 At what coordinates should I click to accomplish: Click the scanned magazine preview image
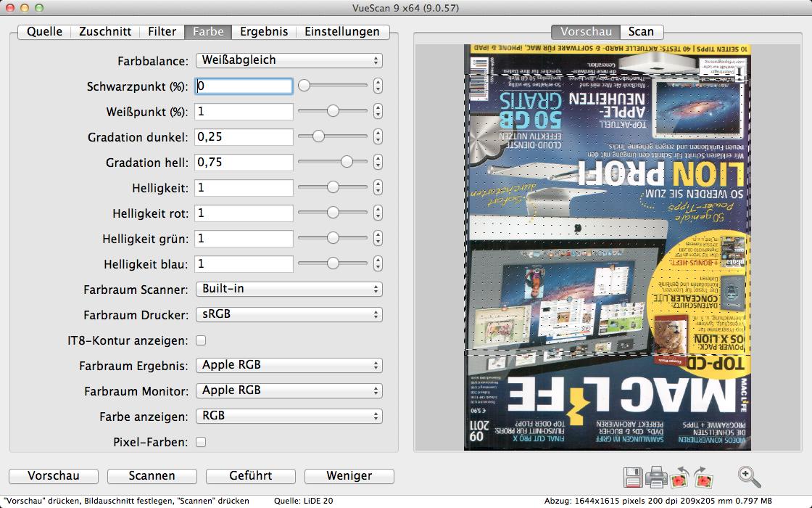[x=608, y=247]
